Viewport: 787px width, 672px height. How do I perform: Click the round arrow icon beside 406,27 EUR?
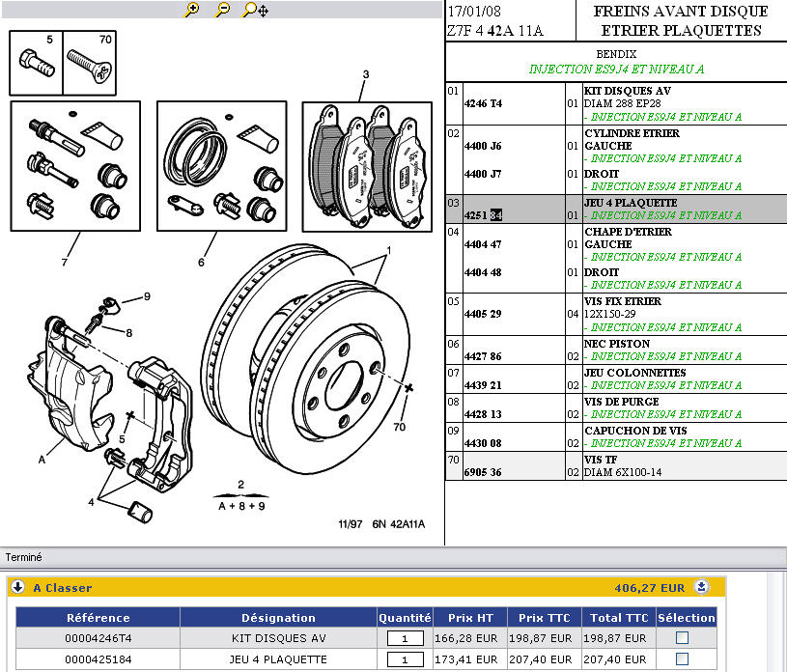click(702, 587)
